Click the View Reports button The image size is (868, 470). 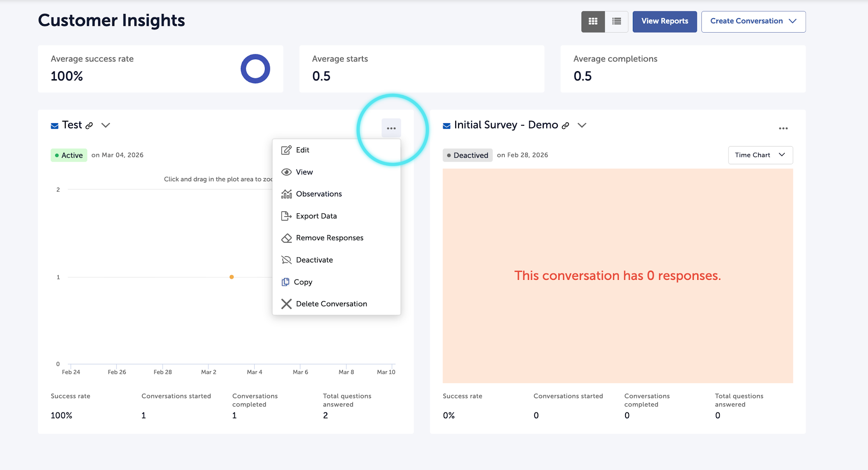coord(665,22)
